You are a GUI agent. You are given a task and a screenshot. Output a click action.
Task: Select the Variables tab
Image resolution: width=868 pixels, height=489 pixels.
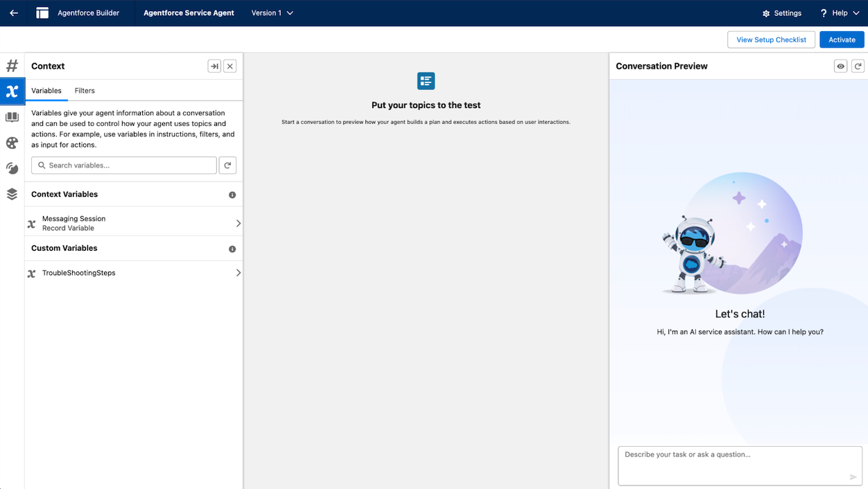(46, 91)
